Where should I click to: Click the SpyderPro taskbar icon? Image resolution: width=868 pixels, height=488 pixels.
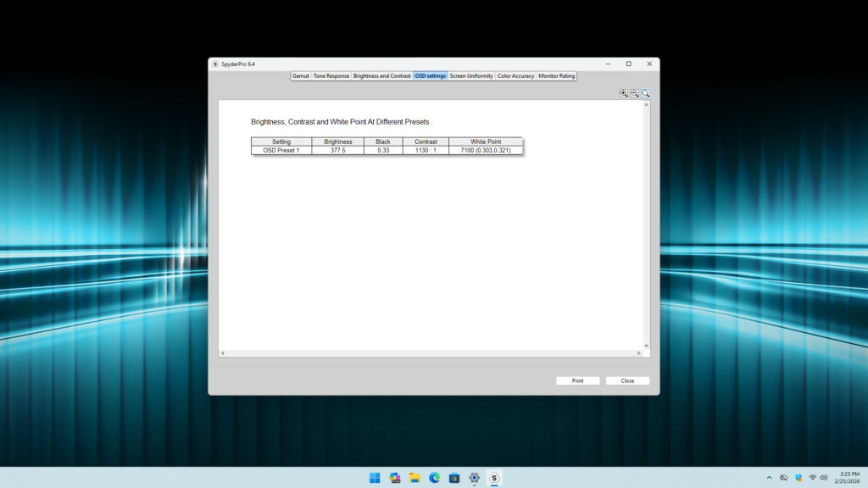tap(494, 478)
